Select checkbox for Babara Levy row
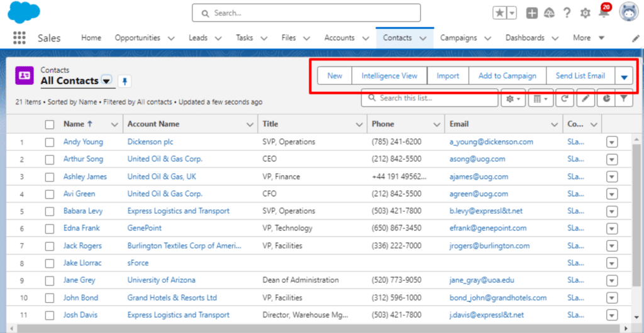This screenshot has width=644, height=333. tap(50, 212)
